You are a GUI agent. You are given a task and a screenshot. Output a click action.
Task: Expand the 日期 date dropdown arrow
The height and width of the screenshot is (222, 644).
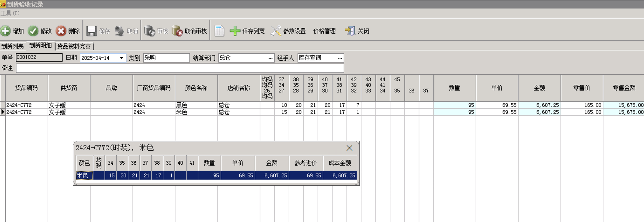[x=121, y=58]
